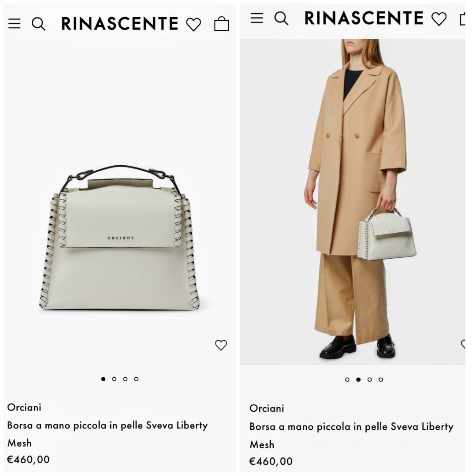This screenshot has width=476, height=476.
Task: Open the wishlist heart in the right header
Action: (439, 19)
